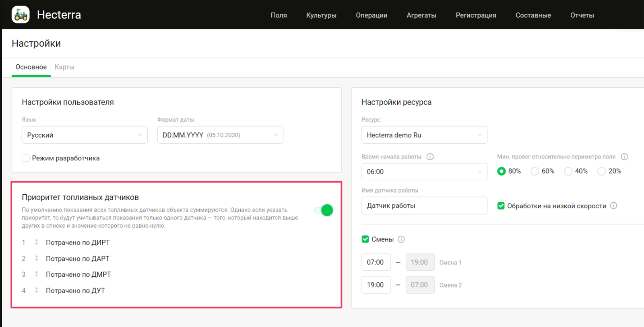
Task: Open the Время начала работы dropdown 06:00
Action: click(x=424, y=172)
